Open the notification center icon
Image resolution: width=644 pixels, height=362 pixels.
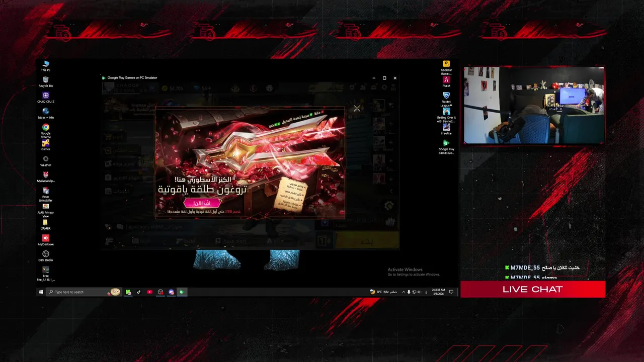[451, 292]
